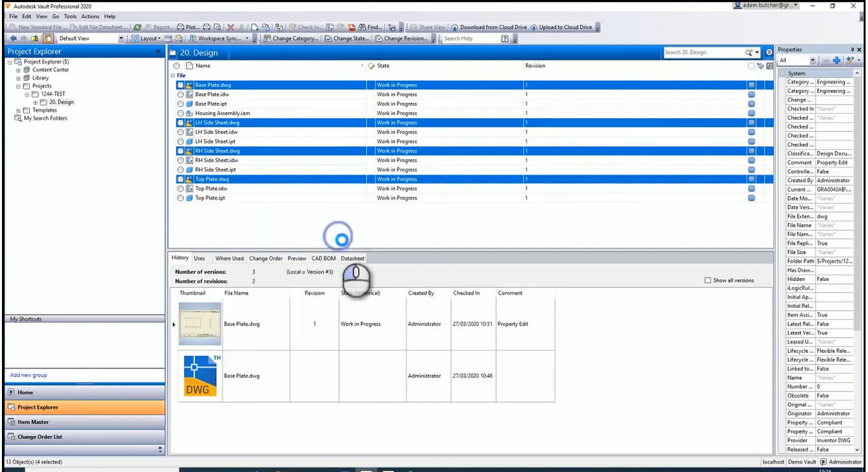Open the search options dropdown arrow

[x=757, y=52]
